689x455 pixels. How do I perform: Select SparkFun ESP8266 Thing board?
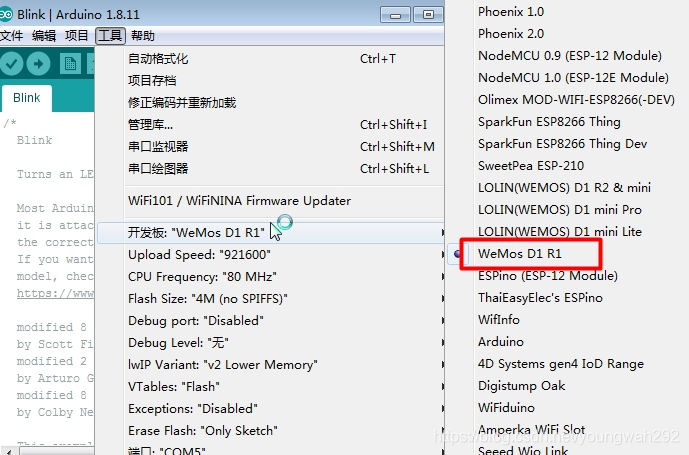(x=549, y=122)
